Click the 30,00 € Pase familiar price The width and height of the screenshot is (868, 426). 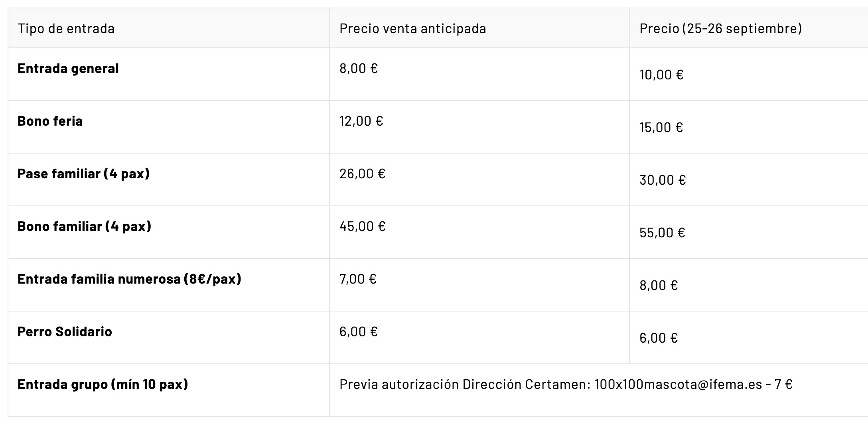(x=662, y=180)
